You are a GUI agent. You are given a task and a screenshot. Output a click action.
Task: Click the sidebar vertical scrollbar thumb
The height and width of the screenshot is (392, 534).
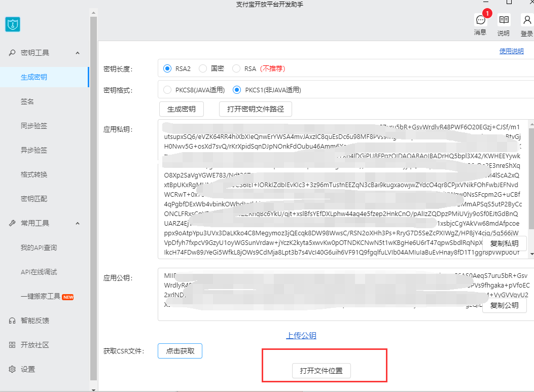(93, 199)
